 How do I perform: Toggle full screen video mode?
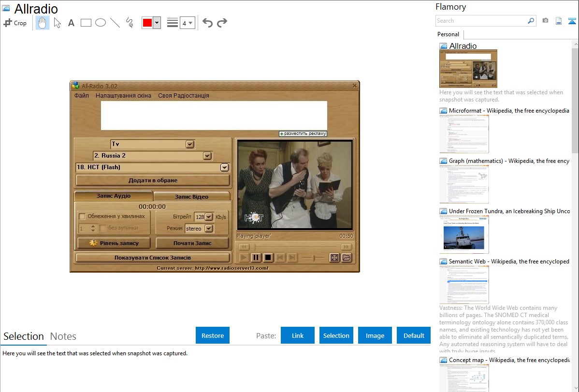point(334,258)
